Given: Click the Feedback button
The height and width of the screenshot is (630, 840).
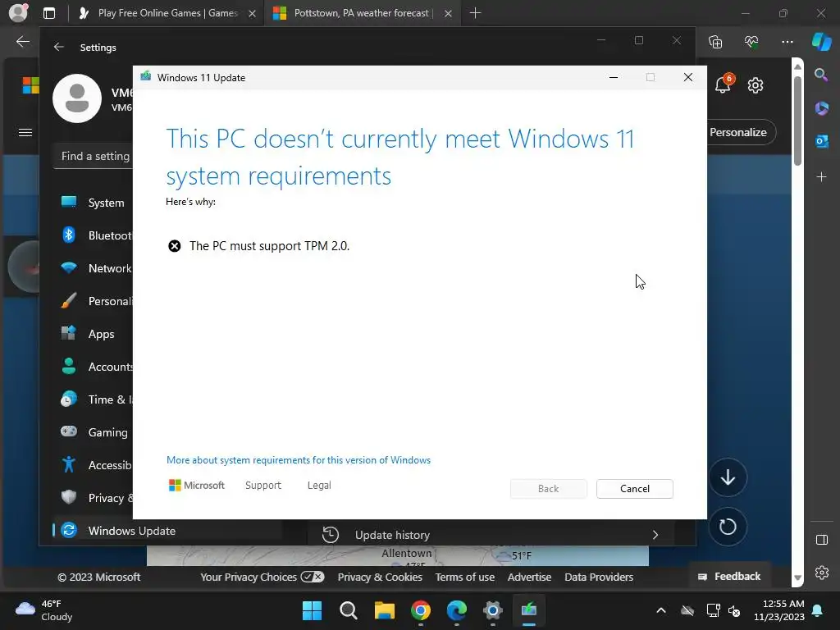Looking at the screenshot, I should [729, 576].
